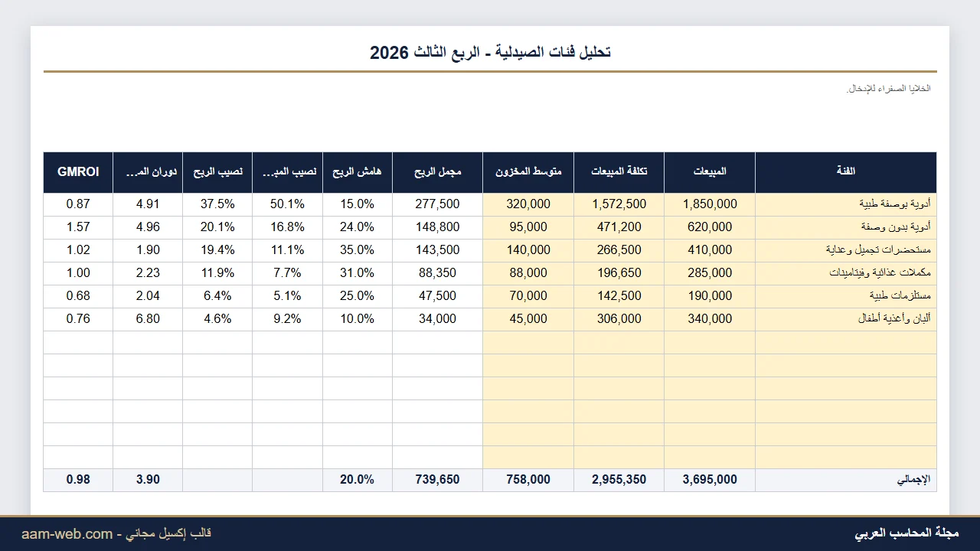Click gross profit cell 148,800

pos(438,227)
